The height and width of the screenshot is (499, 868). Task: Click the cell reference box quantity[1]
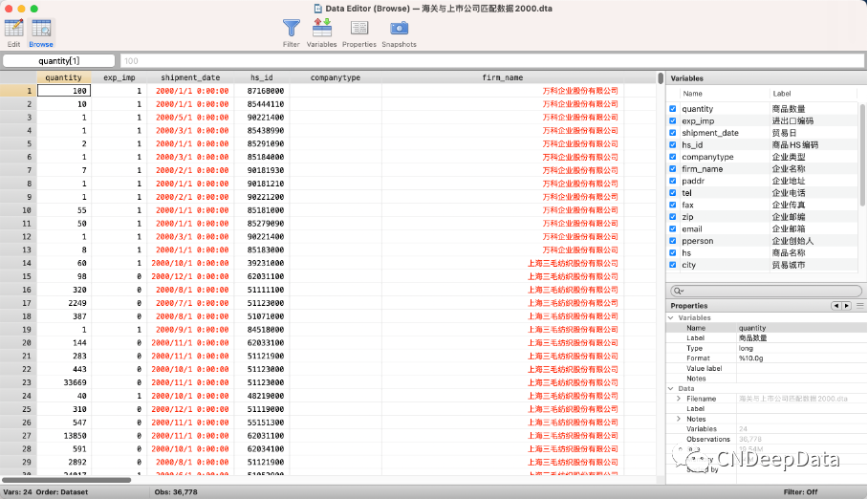[58, 61]
